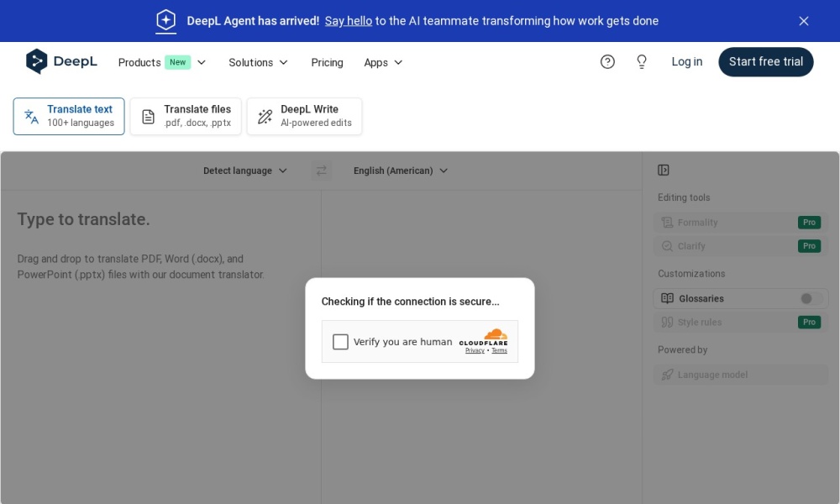
Task: Open the English (American) target language dropdown
Action: click(401, 171)
